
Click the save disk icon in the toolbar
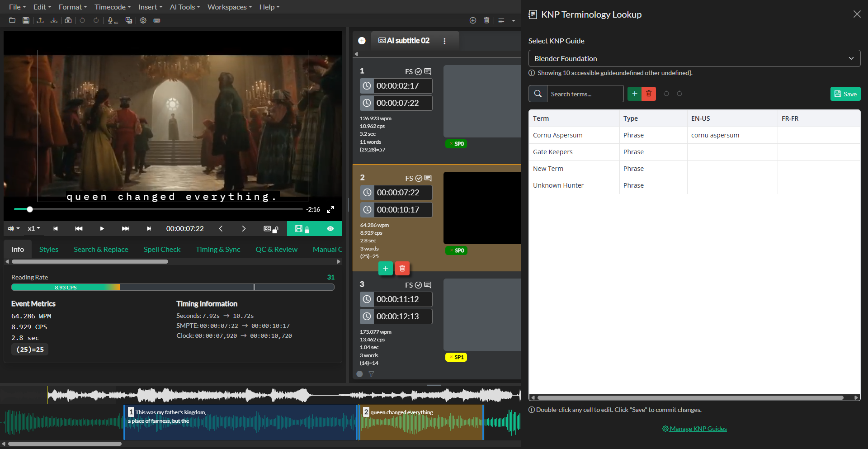pos(26,20)
